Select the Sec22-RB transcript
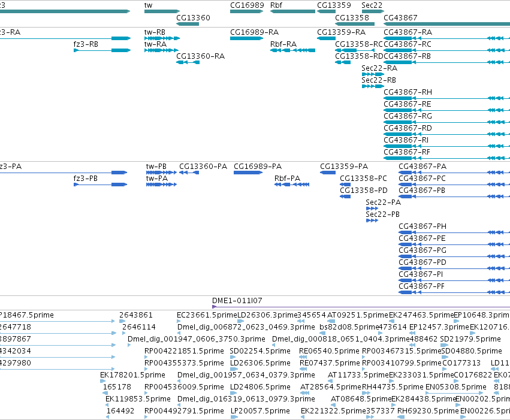Viewport: 510px width, 420px height. coord(373,86)
